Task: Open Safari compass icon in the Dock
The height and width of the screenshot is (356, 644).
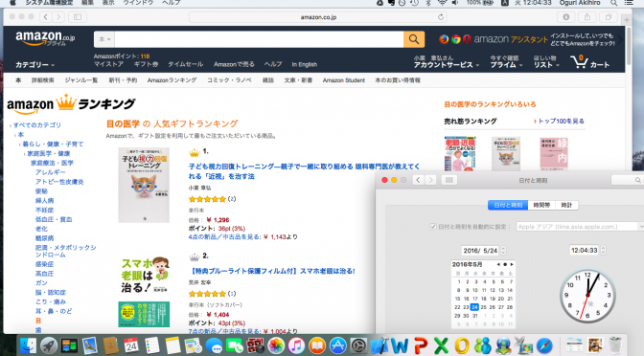Action: [x=544, y=345]
